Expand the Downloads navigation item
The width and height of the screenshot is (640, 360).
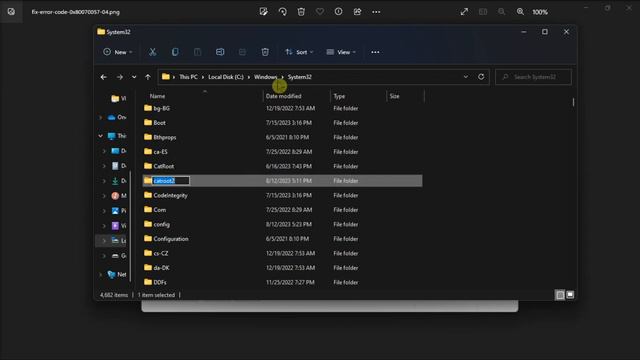coord(104,181)
